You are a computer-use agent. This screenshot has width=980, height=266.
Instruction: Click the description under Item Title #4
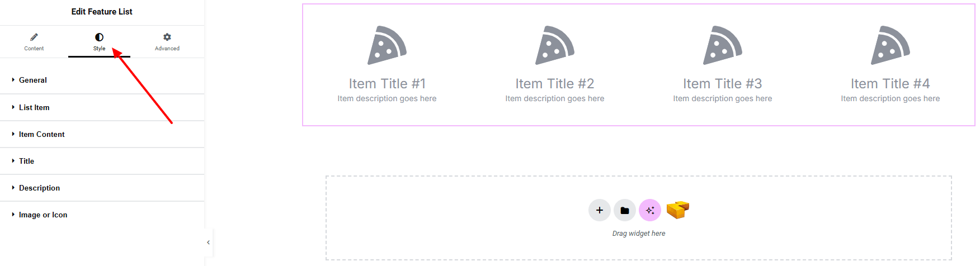[x=890, y=98]
